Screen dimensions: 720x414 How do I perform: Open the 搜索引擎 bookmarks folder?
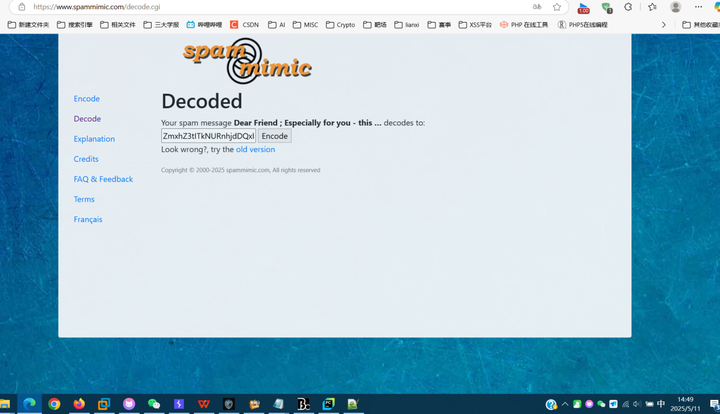(x=75, y=25)
